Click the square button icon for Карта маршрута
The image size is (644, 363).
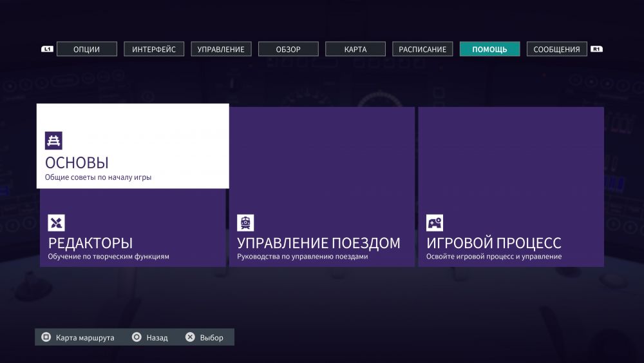[x=46, y=337]
